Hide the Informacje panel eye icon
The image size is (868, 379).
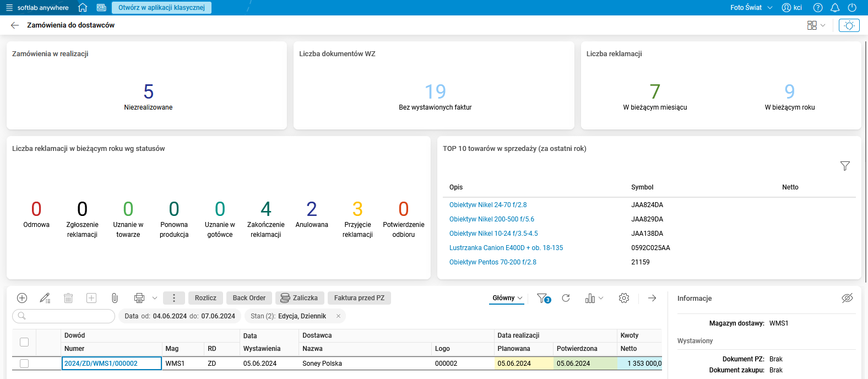click(847, 298)
